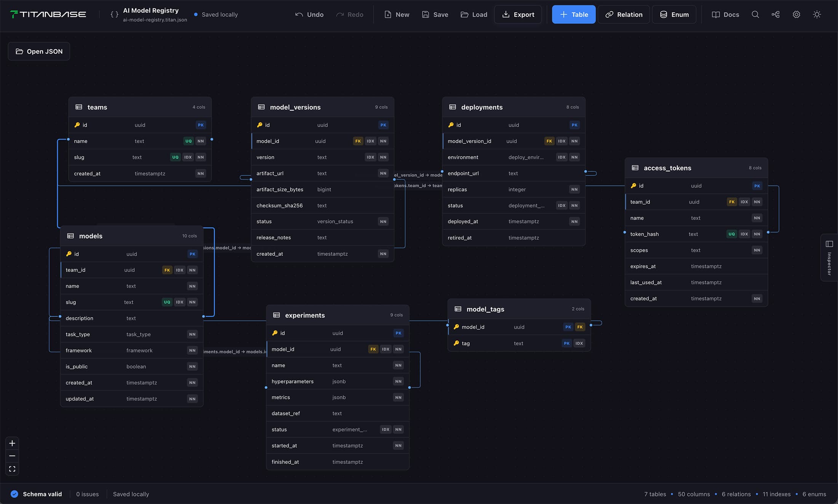Image resolution: width=838 pixels, height=504 pixels.
Task: Select the is_public row in models
Action: [x=132, y=367]
